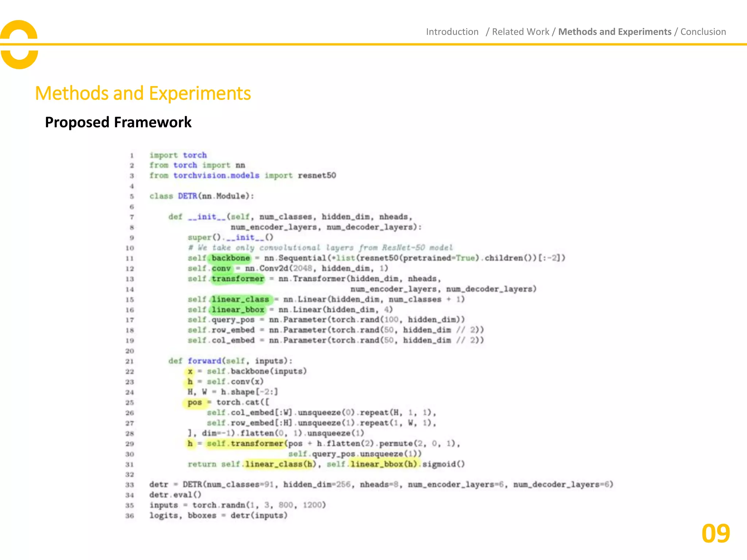Click the Related Work breadcrumb
Viewport: 747px width, 560px height.
pyautogui.click(x=520, y=32)
